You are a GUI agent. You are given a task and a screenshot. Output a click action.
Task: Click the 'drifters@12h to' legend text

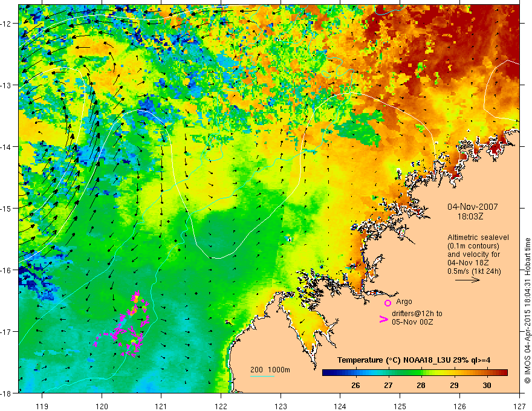[x=417, y=314]
